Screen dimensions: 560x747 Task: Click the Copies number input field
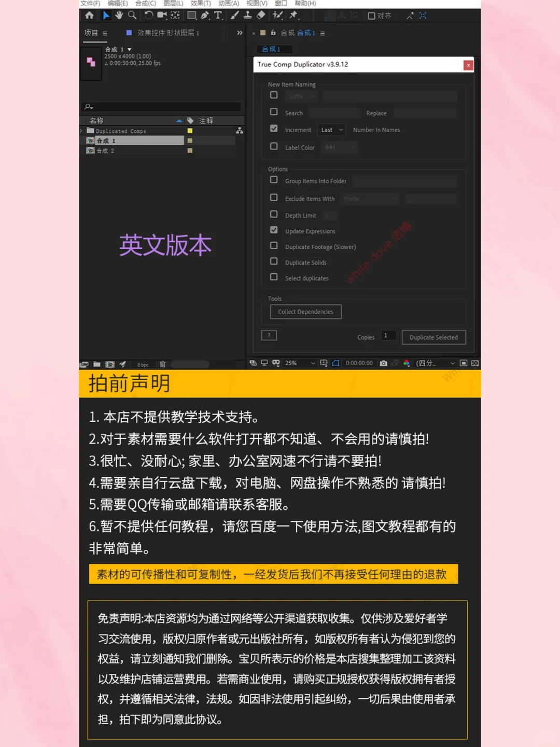coord(388,336)
